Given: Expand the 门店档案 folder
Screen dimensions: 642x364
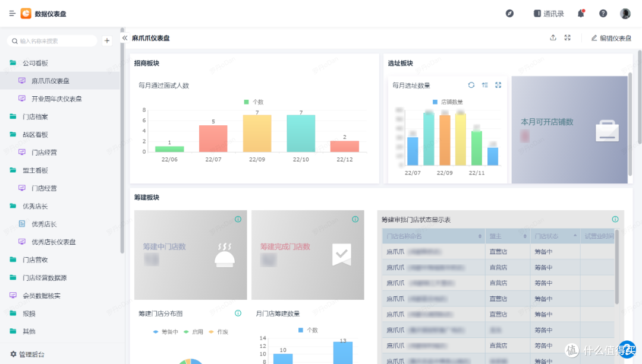Looking at the screenshot, I should pyautogui.click(x=60, y=116).
